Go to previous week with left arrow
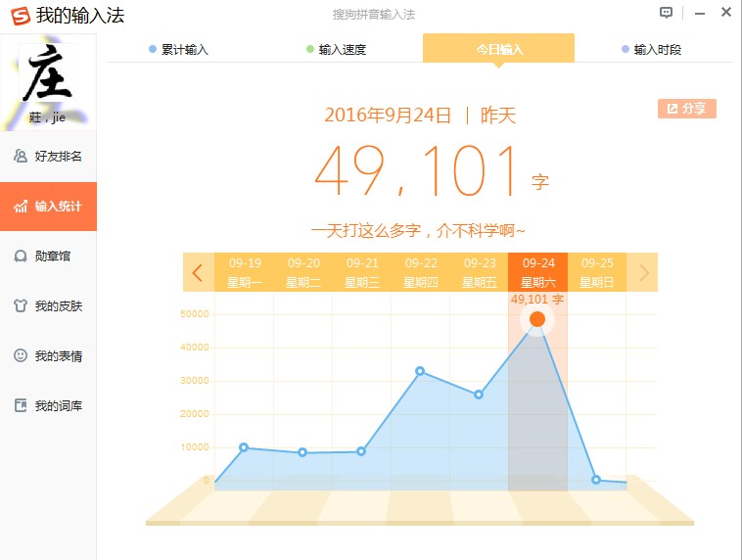 coord(199,272)
